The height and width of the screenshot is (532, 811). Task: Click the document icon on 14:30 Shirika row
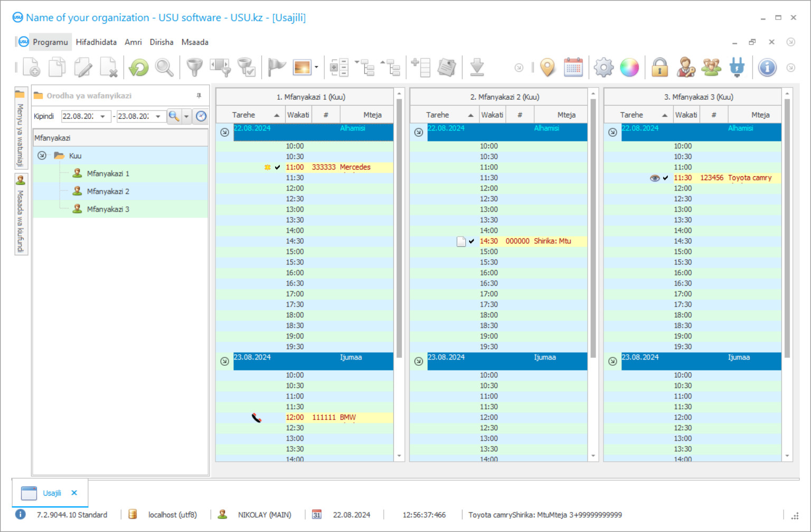[461, 241]
